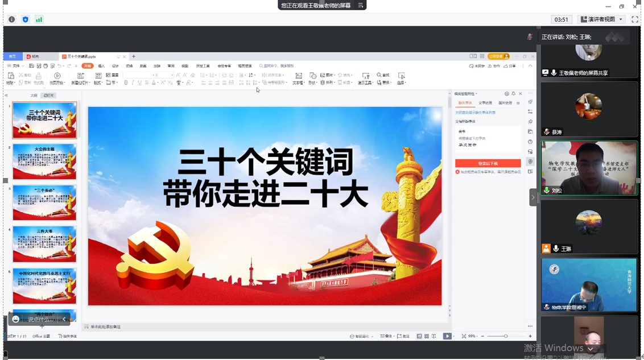Click the Strikethrough S icon

click(x=147, y=82)
